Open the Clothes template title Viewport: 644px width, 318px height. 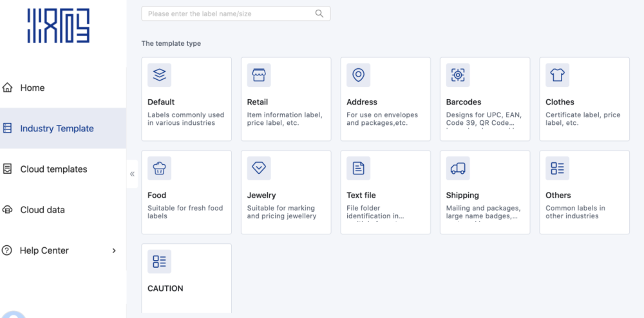(560, 102)
